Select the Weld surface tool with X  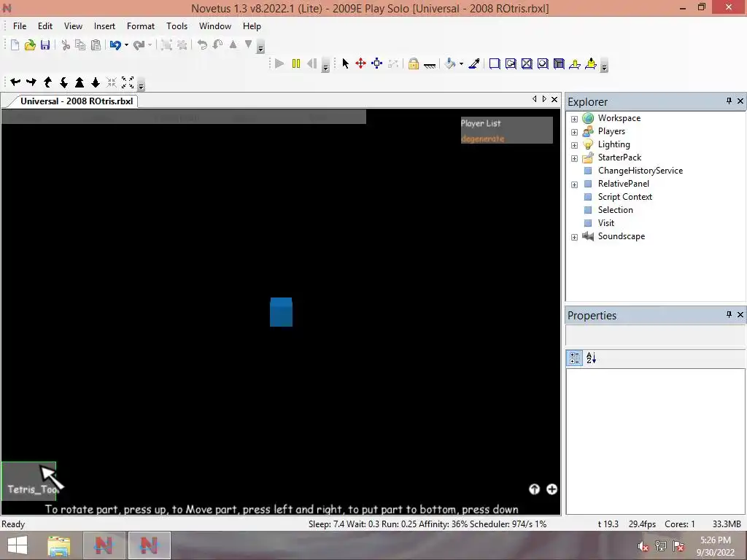(x=527, y=63)
